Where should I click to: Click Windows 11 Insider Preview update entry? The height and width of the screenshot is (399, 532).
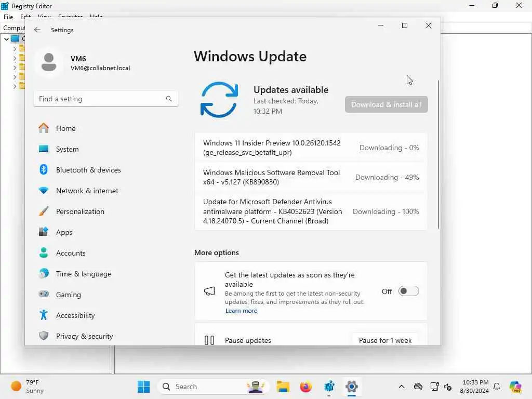click(311, 148)
